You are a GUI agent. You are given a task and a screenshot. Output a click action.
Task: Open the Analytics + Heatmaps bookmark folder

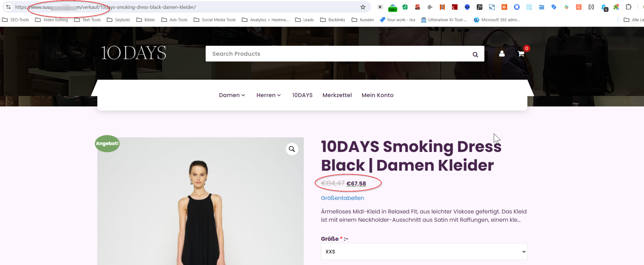click(x=265, y=20)
